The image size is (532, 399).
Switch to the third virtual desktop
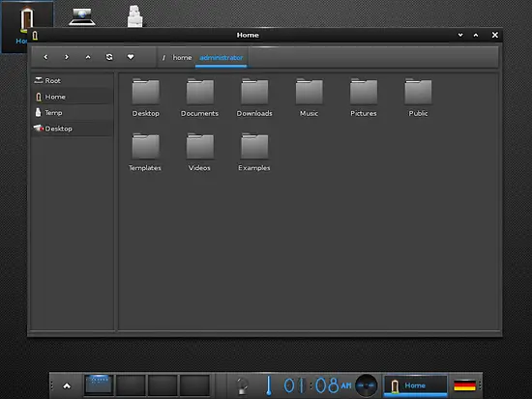pyautogui.click(x=163, y=385)
